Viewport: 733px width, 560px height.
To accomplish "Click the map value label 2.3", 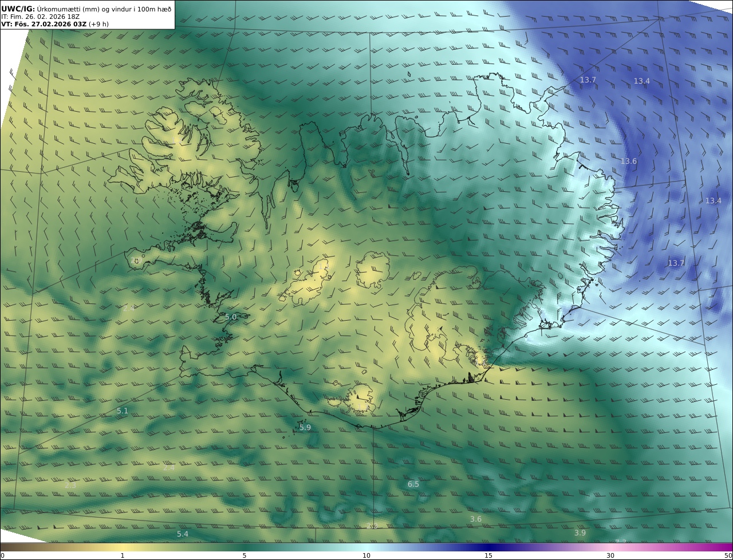I will click(70, 485).
